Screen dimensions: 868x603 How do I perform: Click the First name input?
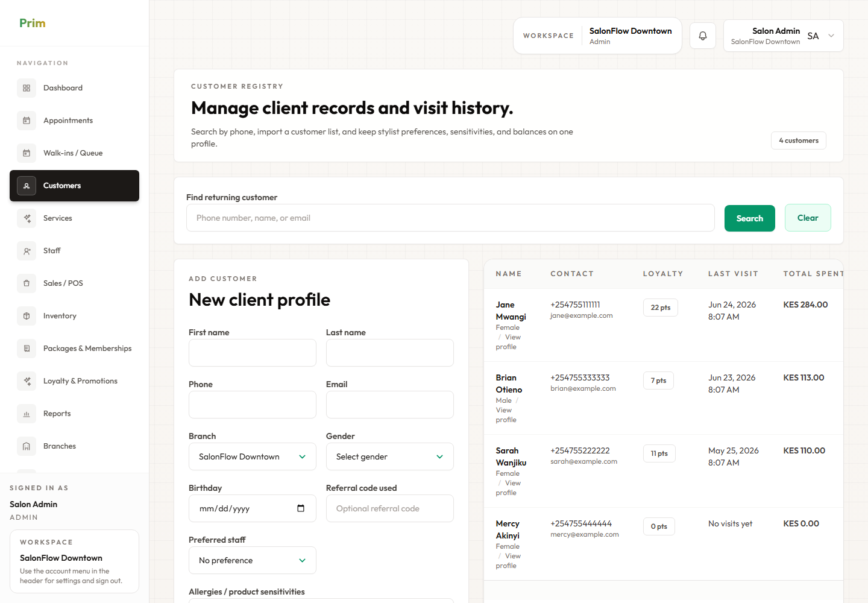click(253, 353)
